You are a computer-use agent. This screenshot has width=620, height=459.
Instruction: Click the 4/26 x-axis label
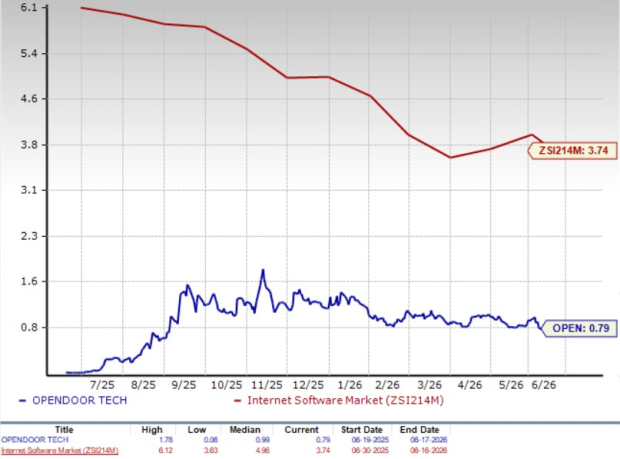tap(470, 385)
